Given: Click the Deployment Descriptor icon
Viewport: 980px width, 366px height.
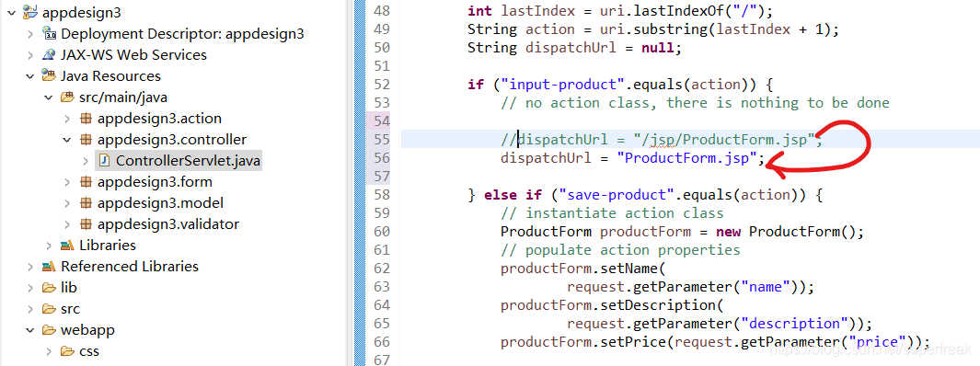Looking at the screenshot, I should [x=49, y=34].
